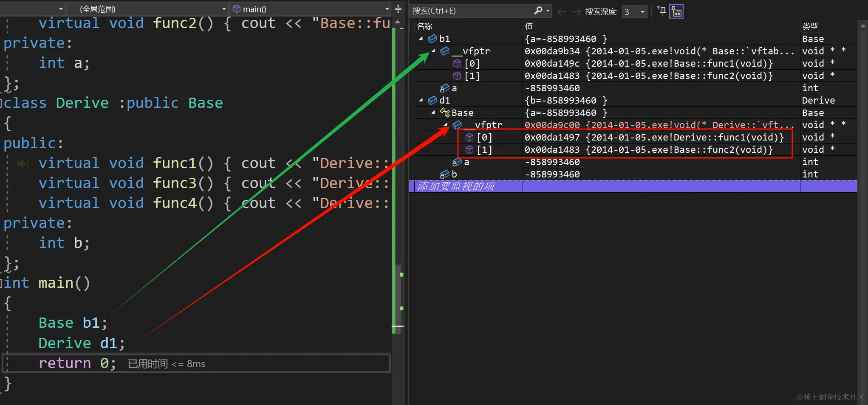Open the search options dropdown arrow
Viewport: 868px width, 405px height.
548,11
